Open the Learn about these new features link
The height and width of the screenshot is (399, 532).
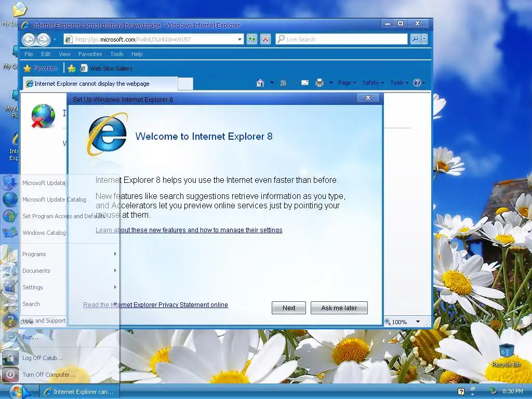(x=189, y=230)
